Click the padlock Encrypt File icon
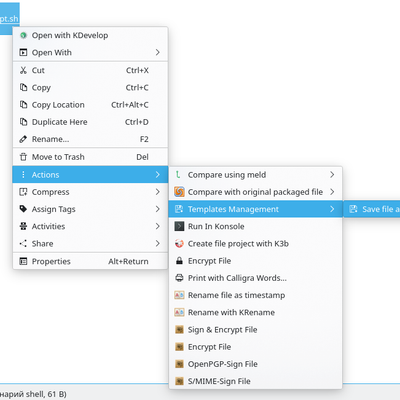This screenshot has height=400, width=400. pyautogui.click(x=179, y=261)
